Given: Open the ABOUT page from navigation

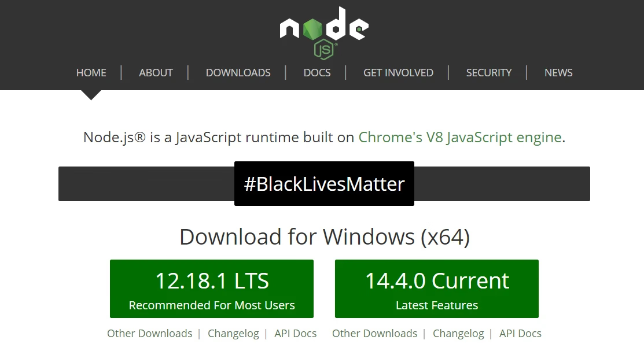Looking at the screenshot, I should coord(156,73).
